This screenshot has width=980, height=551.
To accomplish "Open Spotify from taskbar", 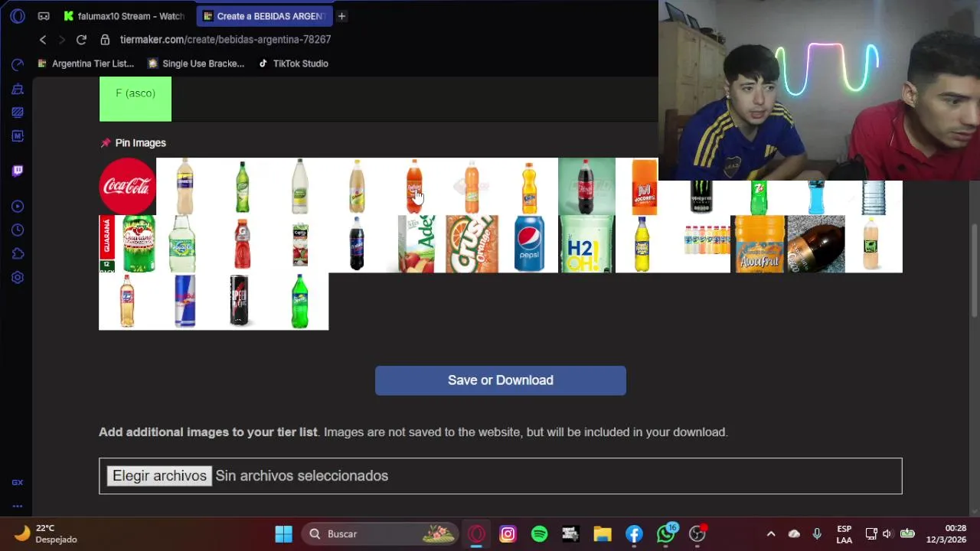I will point(539,533).
